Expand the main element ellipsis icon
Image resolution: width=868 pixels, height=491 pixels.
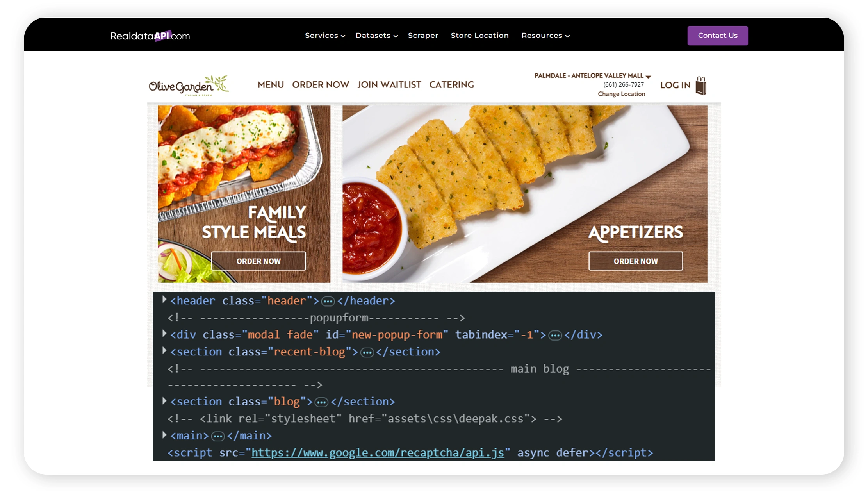tap(217, 436)
